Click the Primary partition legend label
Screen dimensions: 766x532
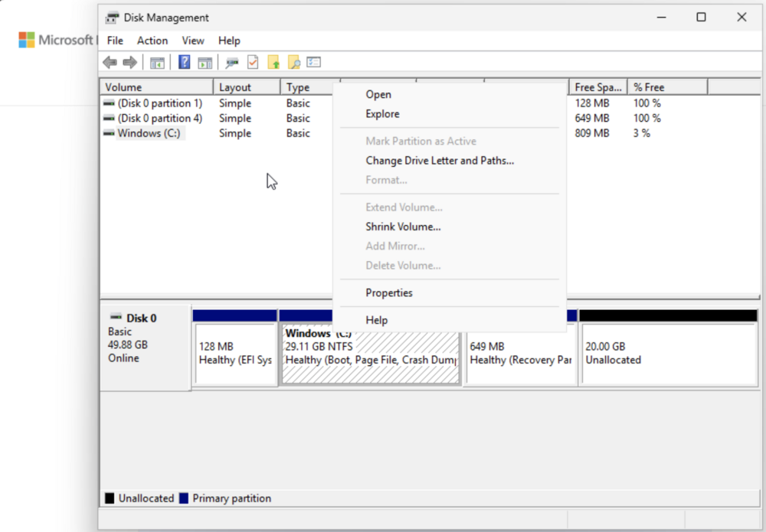(x=231, y=498)
